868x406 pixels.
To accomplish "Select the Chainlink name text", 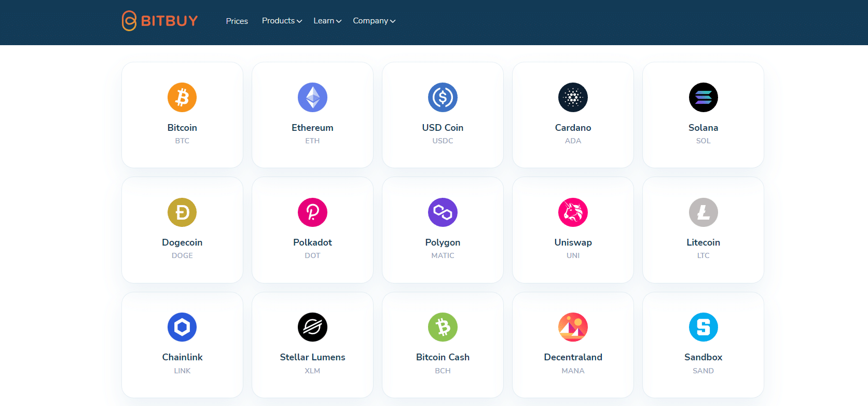I will [182, 357].
